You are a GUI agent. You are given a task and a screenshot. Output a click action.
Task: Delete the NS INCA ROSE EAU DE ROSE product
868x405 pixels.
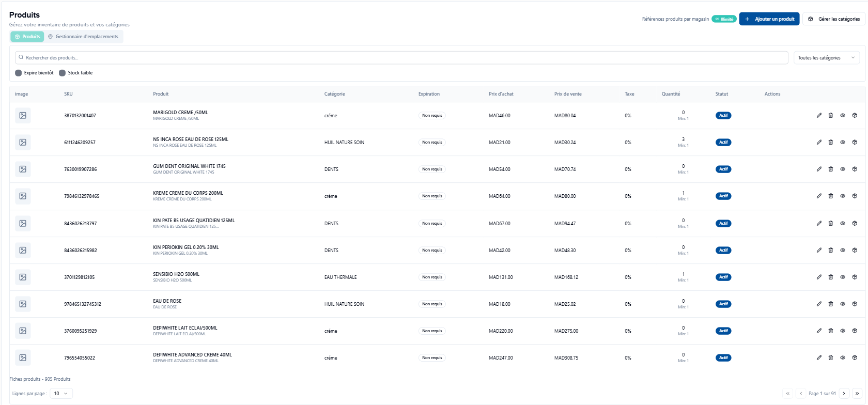(x=831, y=143)
